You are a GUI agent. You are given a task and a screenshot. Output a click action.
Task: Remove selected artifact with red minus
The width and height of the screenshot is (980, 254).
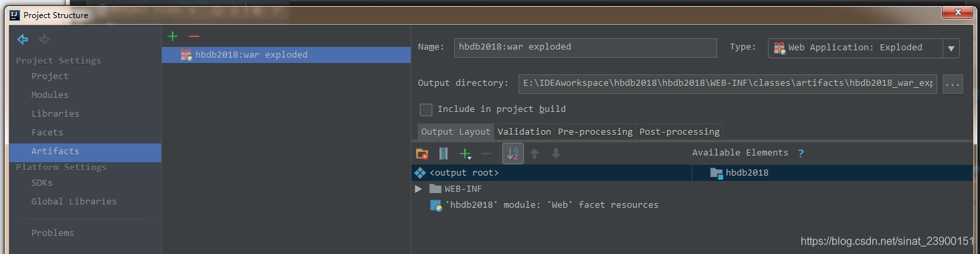tap(194, 36)
